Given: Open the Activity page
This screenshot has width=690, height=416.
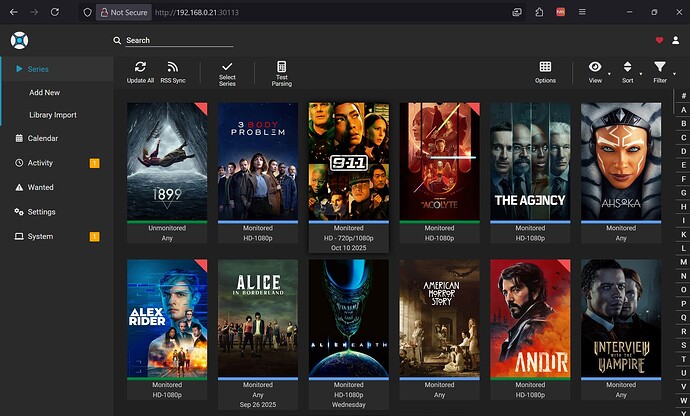Looking at the screenshot, I should (x=40, y=163).
